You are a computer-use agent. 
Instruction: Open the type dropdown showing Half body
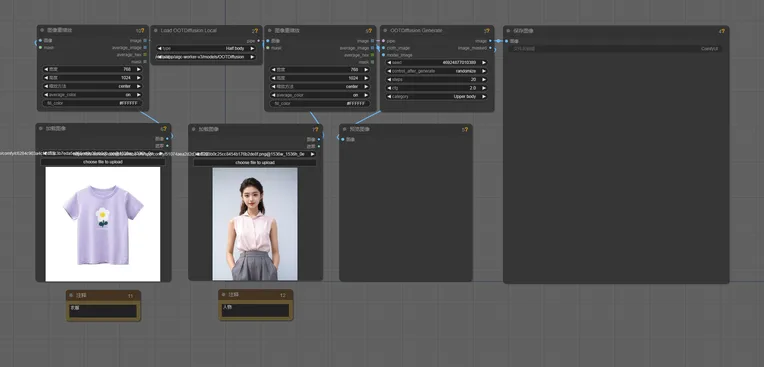(206, 49)
